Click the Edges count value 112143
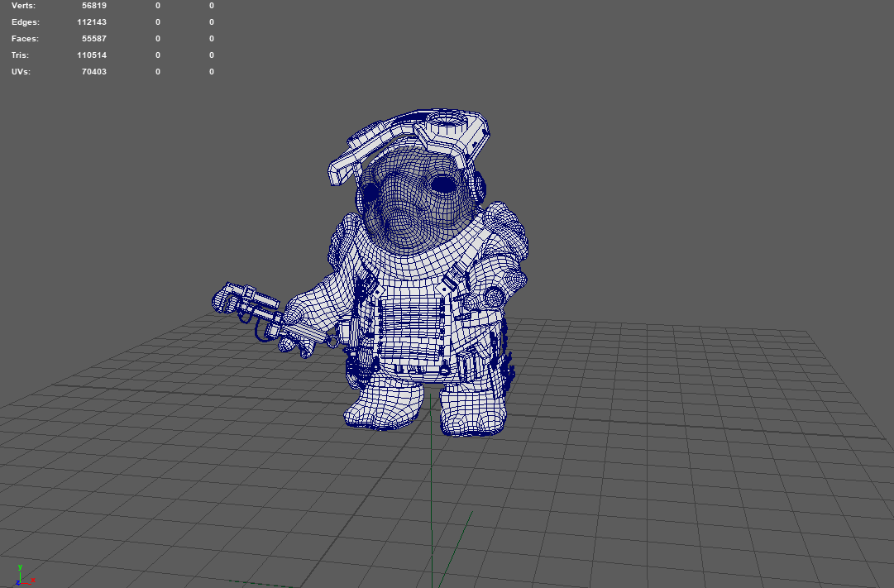 coord(92,22)
